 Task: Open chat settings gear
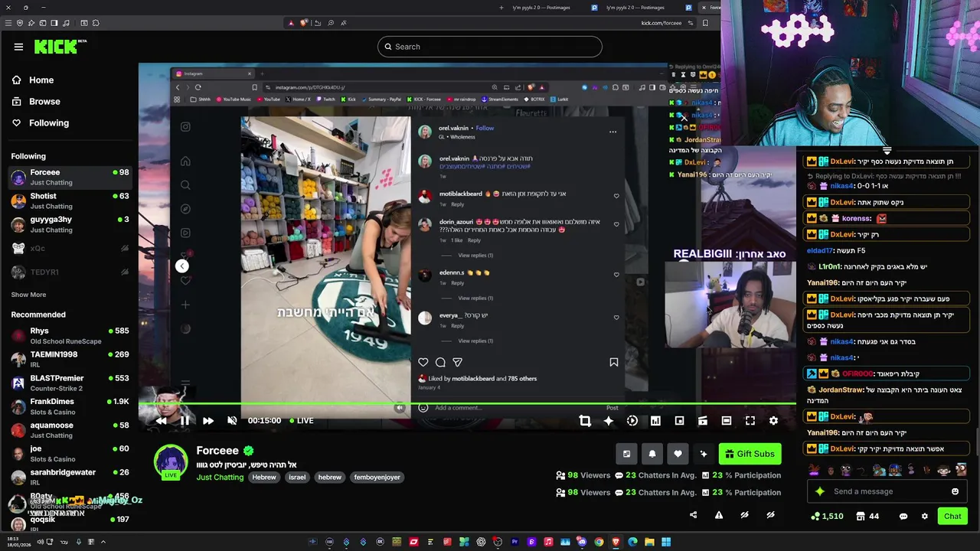click(x=924, y=517)
